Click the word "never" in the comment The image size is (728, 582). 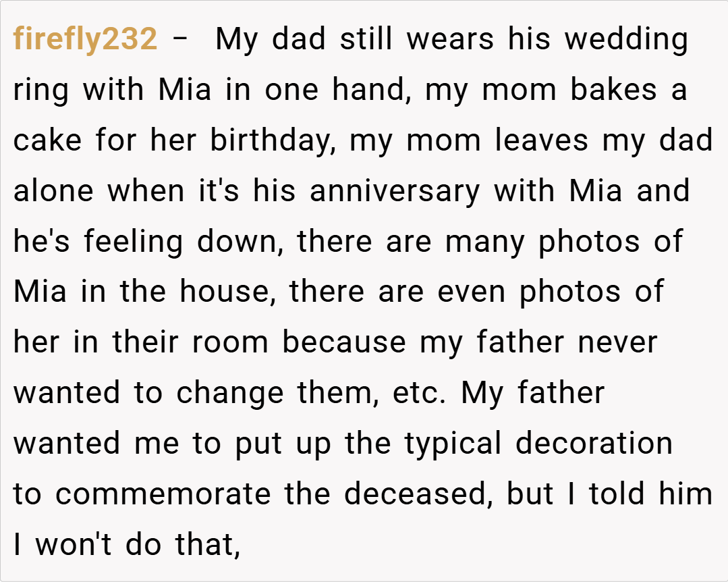[x=617, y=342]
